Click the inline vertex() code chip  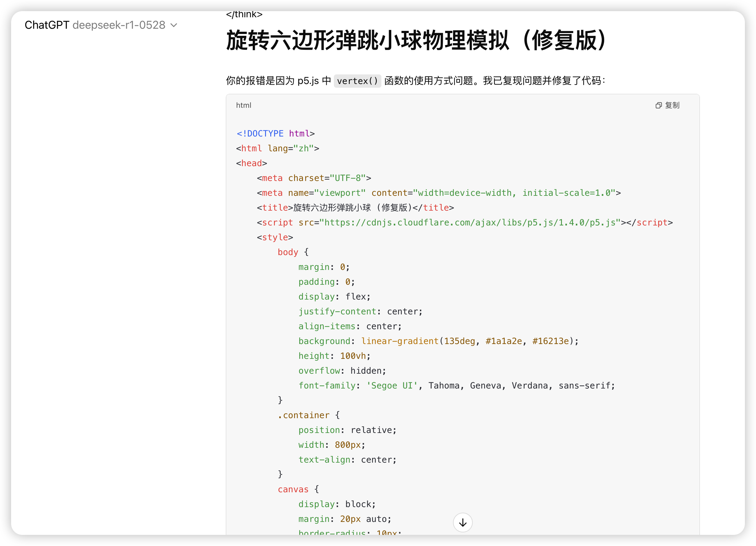click(x=357, y=81)
